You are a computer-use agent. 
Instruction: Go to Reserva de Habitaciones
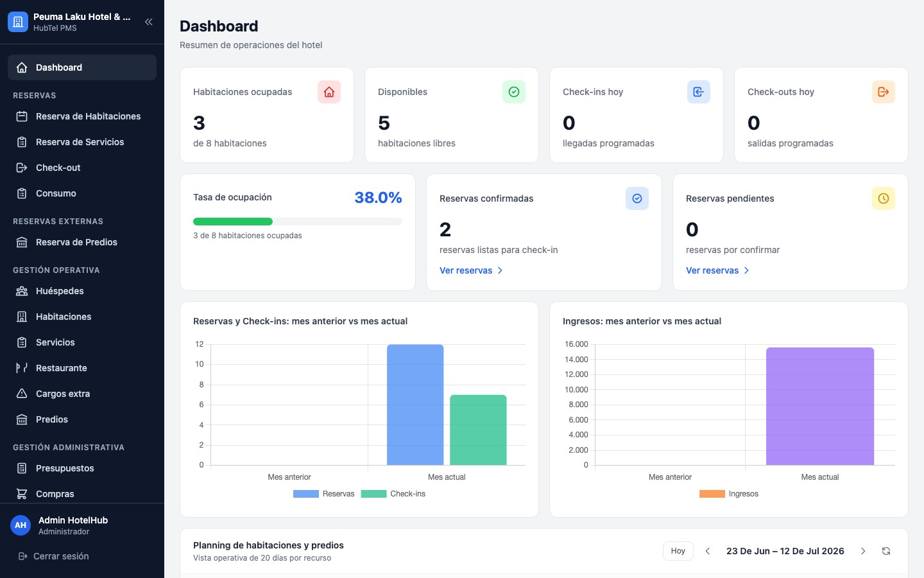click(x=82, y=116)
